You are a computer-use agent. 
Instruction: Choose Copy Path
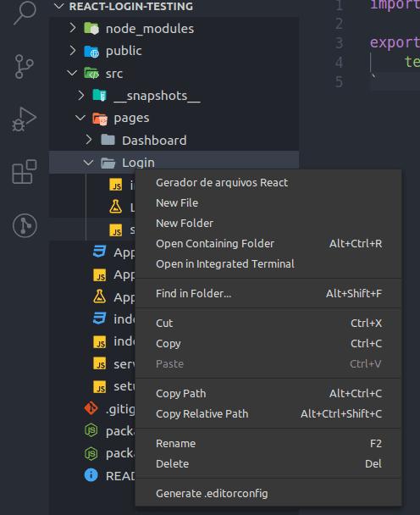pos(268,394)
